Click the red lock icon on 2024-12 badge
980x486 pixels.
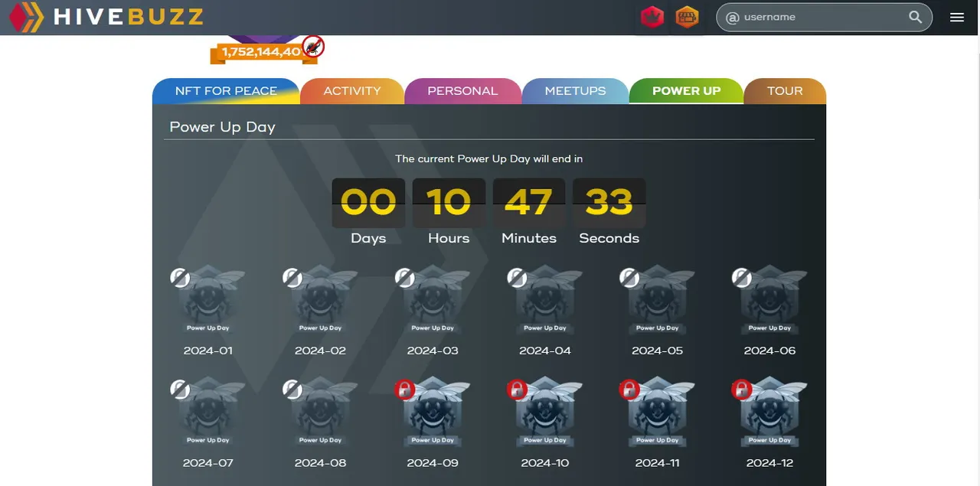coord(742,390)
